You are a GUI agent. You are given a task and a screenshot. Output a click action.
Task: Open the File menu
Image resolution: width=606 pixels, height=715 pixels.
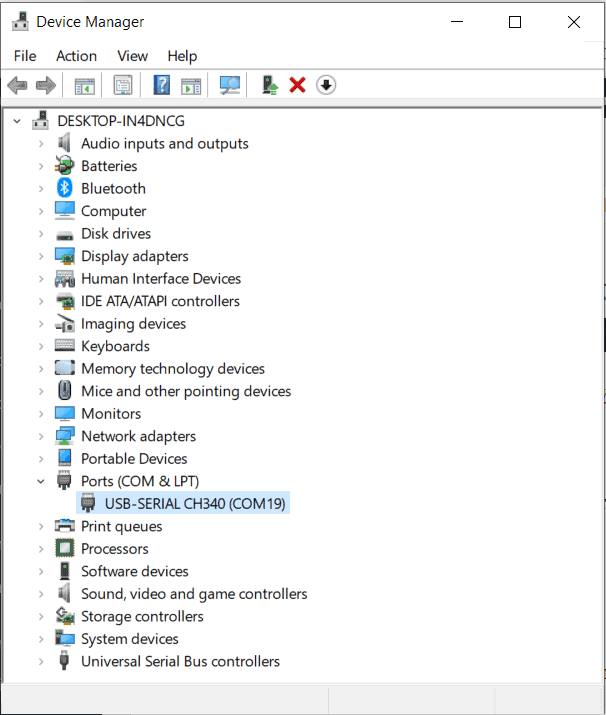[x=25, y=56]
